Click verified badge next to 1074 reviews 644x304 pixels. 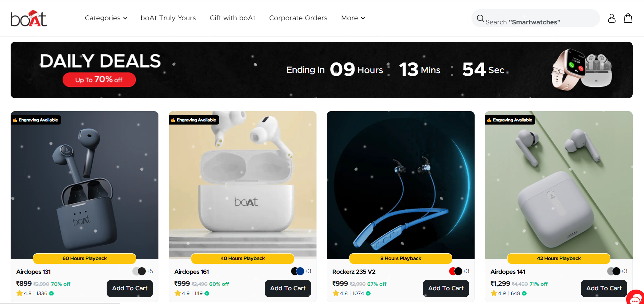click(x=368, y=293)
